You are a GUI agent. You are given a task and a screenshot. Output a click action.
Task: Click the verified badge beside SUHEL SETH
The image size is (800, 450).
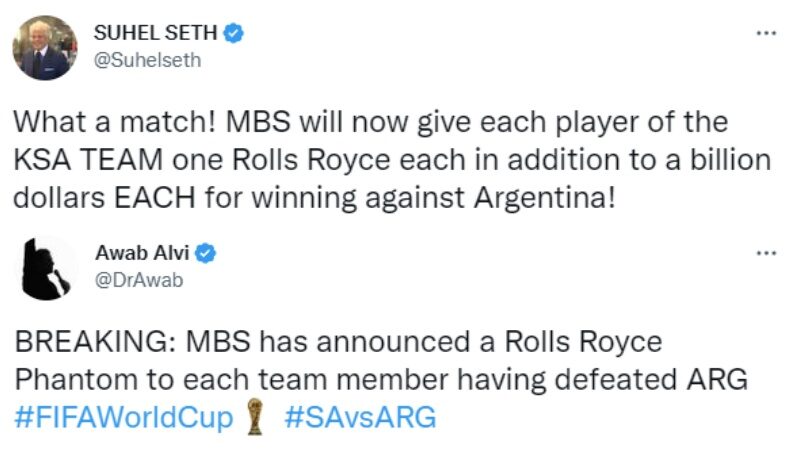pos(234,34)
